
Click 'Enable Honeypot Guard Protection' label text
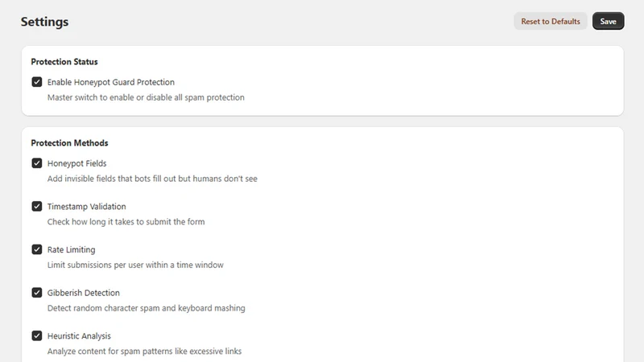(x=111, y=82)
